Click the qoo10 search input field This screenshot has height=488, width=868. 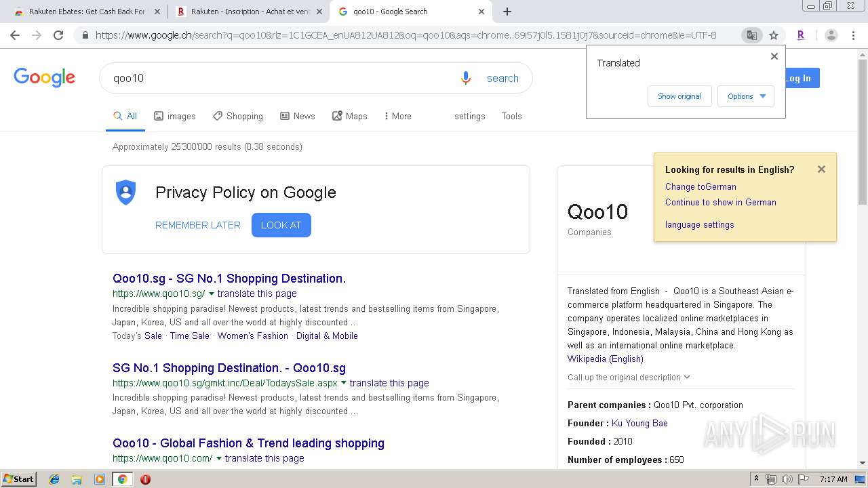pos(281,78)
